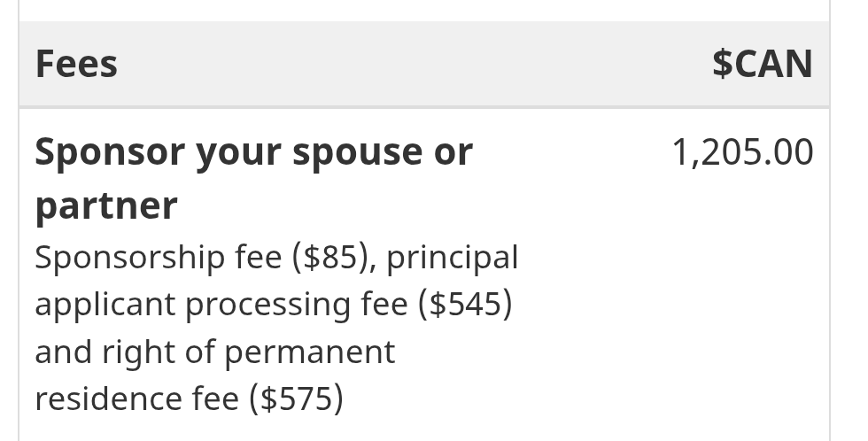Click the ($575) residence fee amount
This screenshot has height=441, width=868.
coord(296,398)
